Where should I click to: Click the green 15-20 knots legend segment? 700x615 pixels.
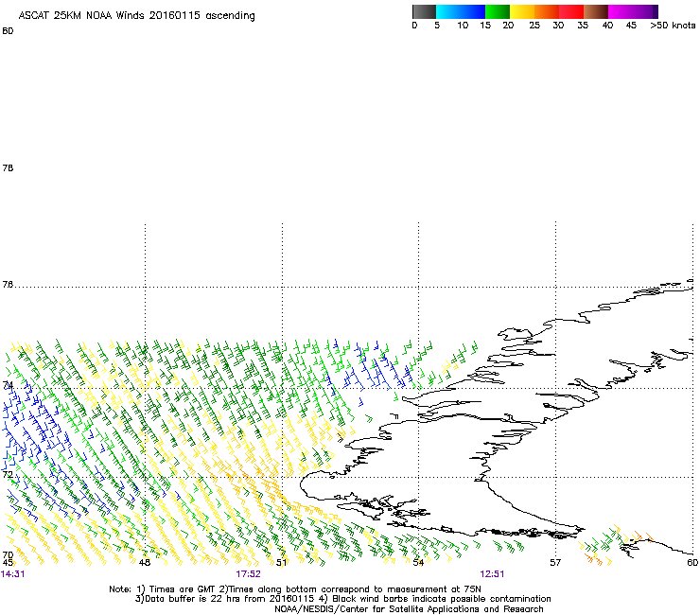(498, 11)
